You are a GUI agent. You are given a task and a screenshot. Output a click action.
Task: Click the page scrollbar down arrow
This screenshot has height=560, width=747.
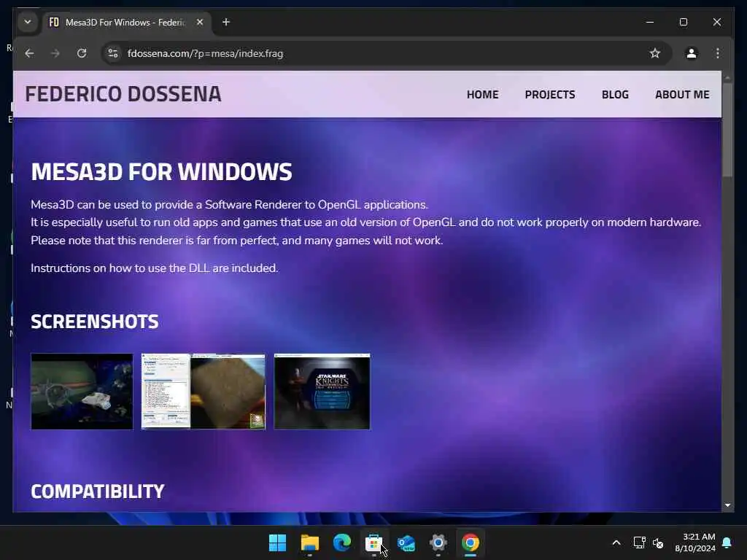coord(727,505)
